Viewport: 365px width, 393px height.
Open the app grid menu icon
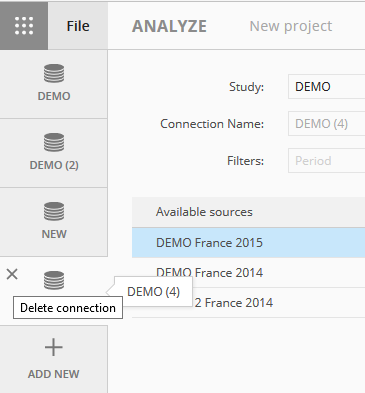(24, 26)
